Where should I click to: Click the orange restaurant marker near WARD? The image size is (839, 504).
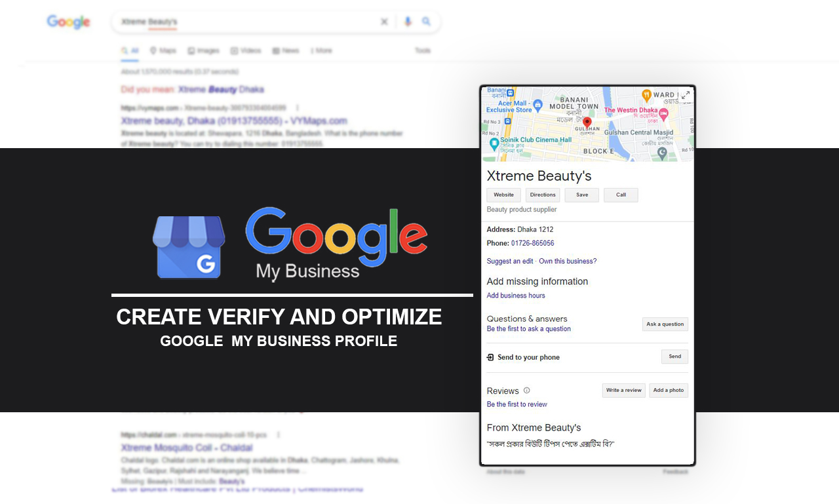click(646, 95)
